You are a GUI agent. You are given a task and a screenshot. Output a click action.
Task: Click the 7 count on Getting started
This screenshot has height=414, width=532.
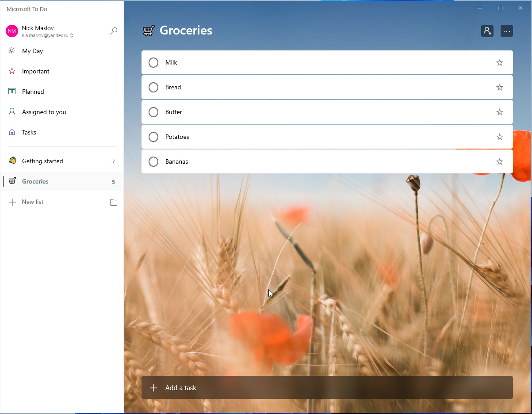(113, 161)
